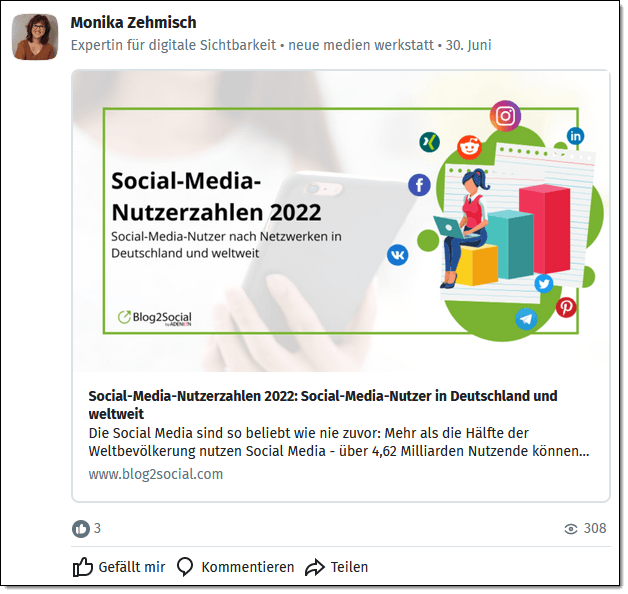Click the Twitter bird icon
This screenshot has width=628, height=594.
click(543, 284)
